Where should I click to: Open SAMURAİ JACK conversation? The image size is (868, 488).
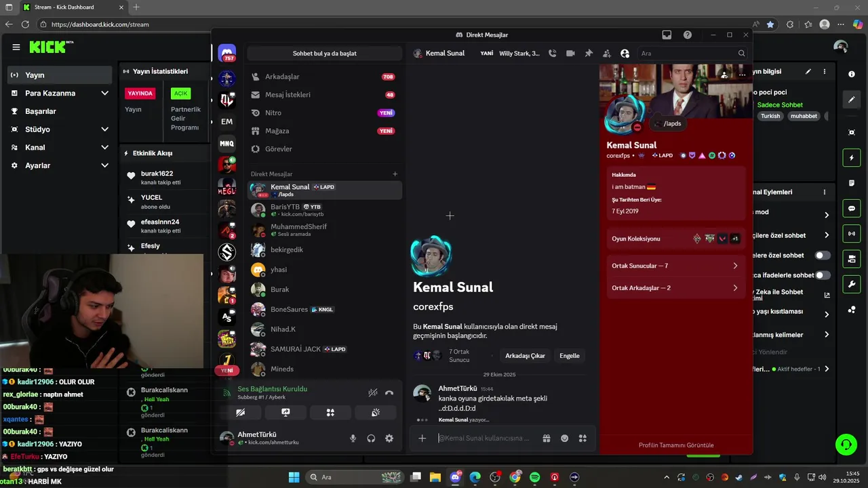click(x=325, y=349)
